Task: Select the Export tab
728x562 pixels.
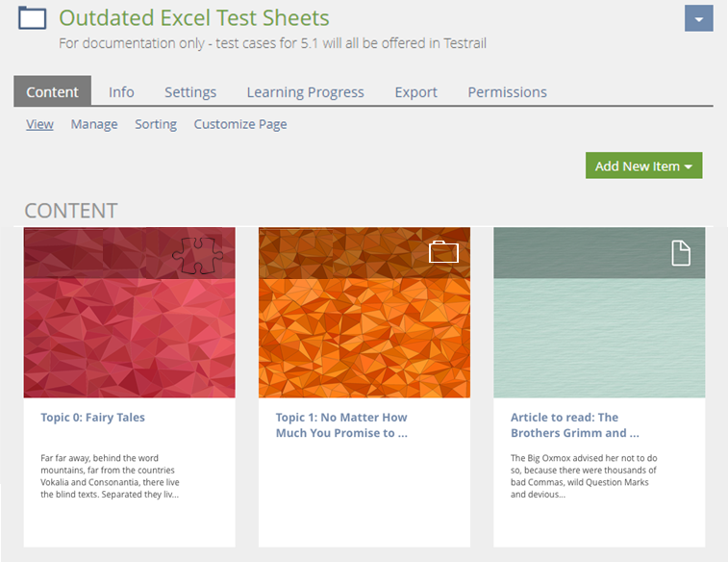Action: pos(415,92)
